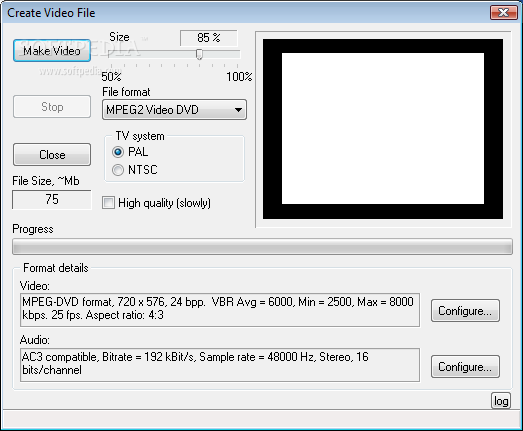The height and width of the screenshot is (431, 523).
Task: Open Configure for Audio format
Action: (465, 366)
